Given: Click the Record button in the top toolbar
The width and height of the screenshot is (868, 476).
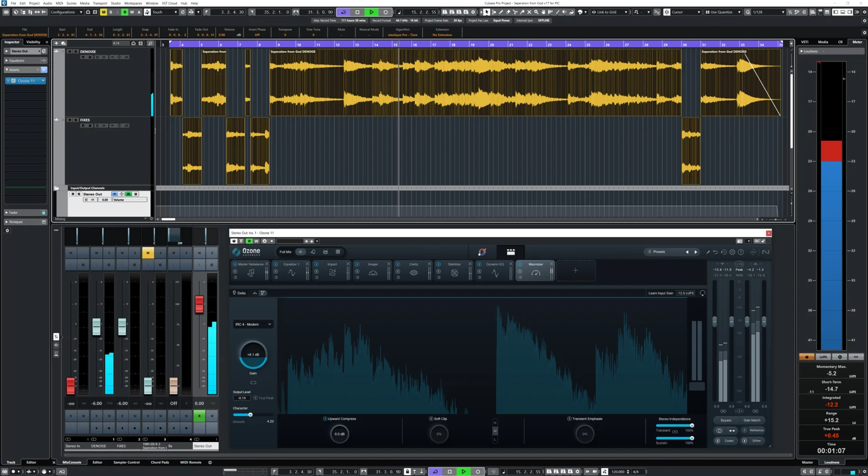Looking at the screenshot, I should (385, 12).
